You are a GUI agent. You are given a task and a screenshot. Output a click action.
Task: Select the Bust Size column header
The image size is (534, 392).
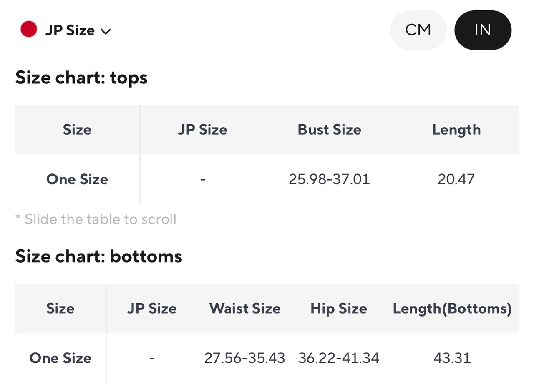pyautogui.click(x=329, y=130)
